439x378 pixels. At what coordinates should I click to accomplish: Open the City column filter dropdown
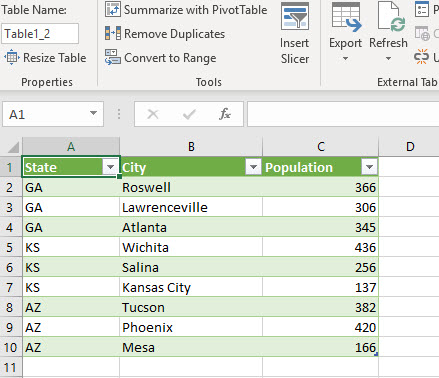(x=253, y=167)
